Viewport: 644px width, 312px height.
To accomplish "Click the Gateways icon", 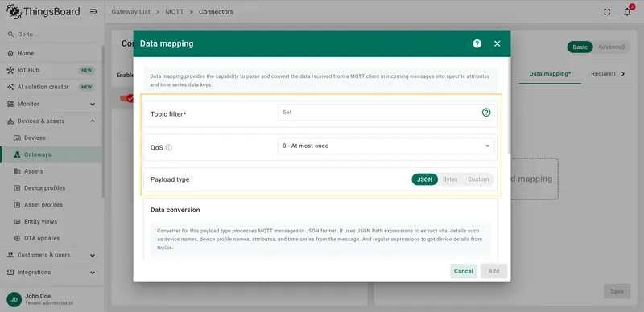I will tap(17, 154).
